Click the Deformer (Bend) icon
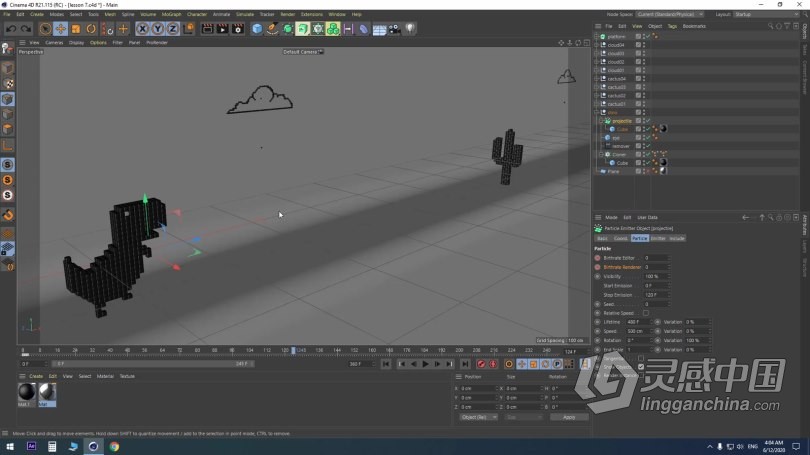This screenshot has width=810, height=455. 364,29
